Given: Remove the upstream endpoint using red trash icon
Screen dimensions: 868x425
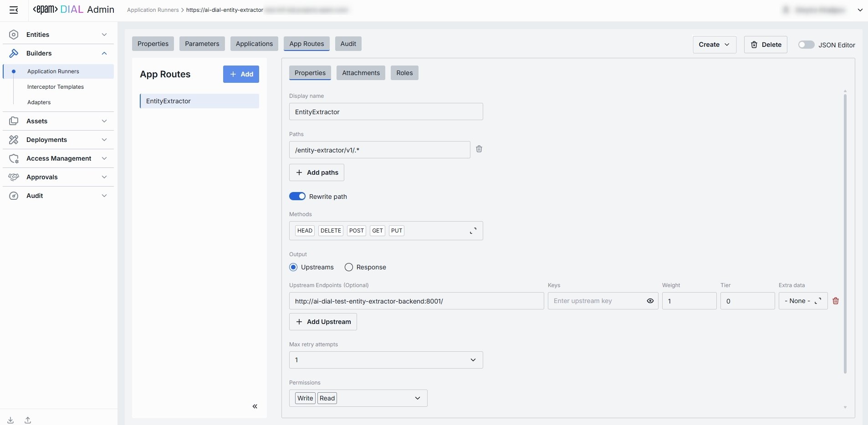Looking at the screenshot, I should (836, 301).
